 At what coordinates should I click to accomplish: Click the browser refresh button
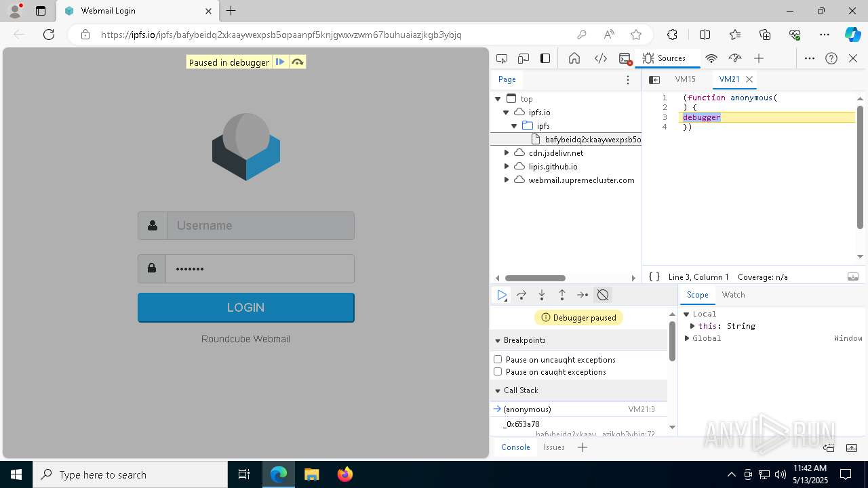point(49,35)
